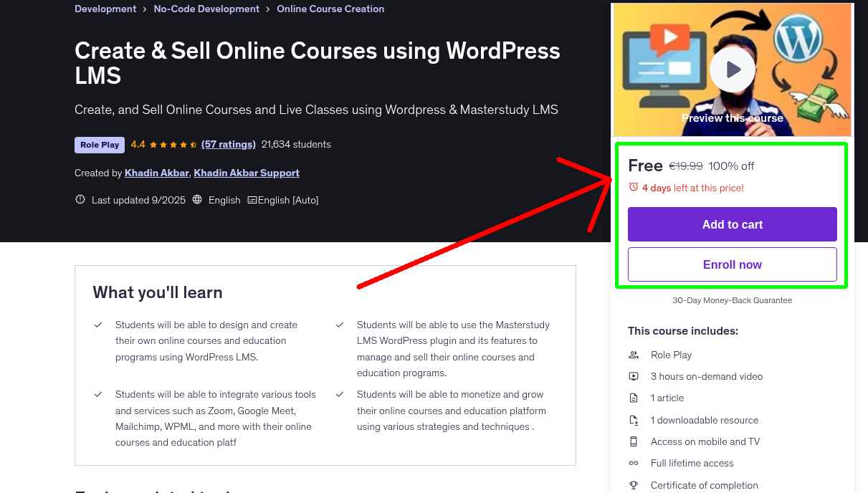Screen dimensions: 868x493
Task: Click the '21,634 students' text
Action: pyautogui.click(x=296, y=144)
